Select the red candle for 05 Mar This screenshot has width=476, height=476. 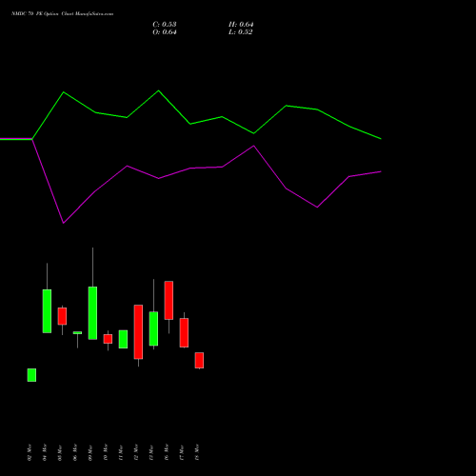[x=62, y=316]
